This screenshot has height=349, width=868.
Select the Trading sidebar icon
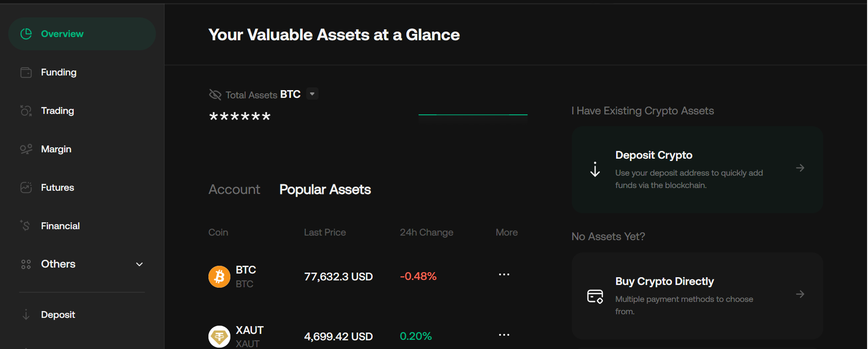[26, 111]
